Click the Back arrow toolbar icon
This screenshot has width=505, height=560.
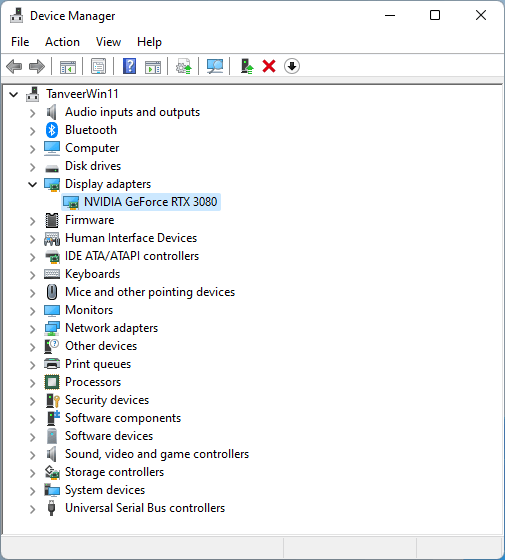(14, 66)
